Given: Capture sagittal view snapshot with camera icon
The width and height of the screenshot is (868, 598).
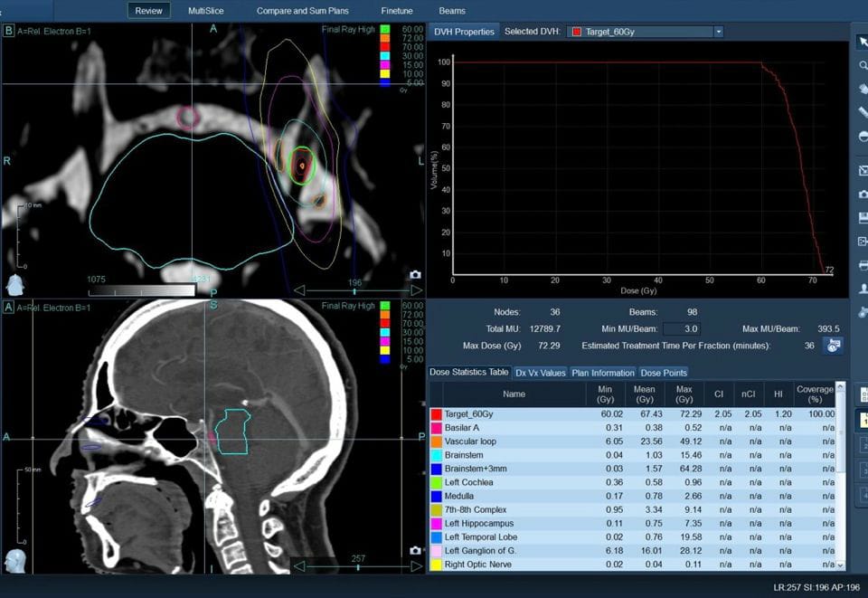Looking at the screenshot, I should (415, 550).
